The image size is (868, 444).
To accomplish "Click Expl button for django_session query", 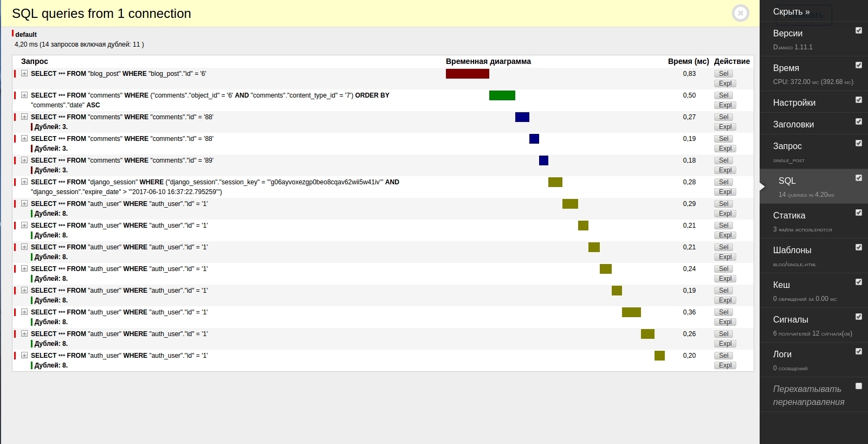I will click(725, 192).
